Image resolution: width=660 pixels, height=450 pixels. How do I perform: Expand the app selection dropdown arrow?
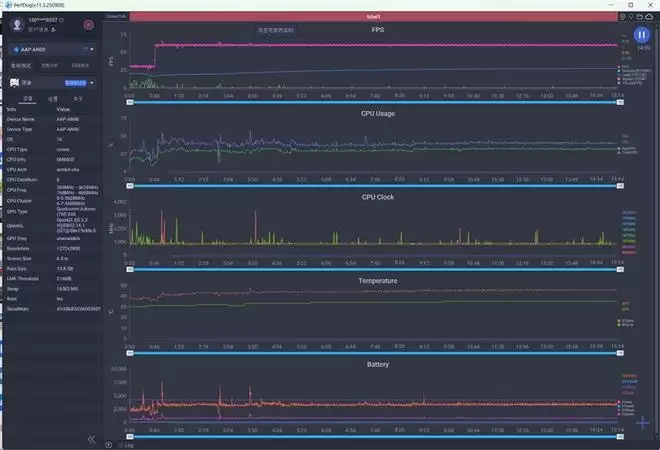[91, 83]
